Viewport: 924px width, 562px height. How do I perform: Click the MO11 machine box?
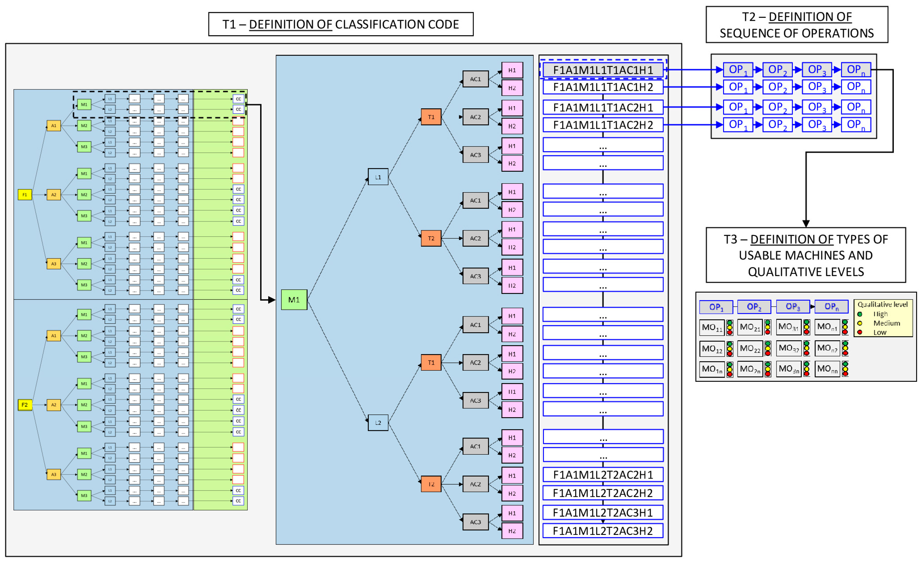pos(712,327)
